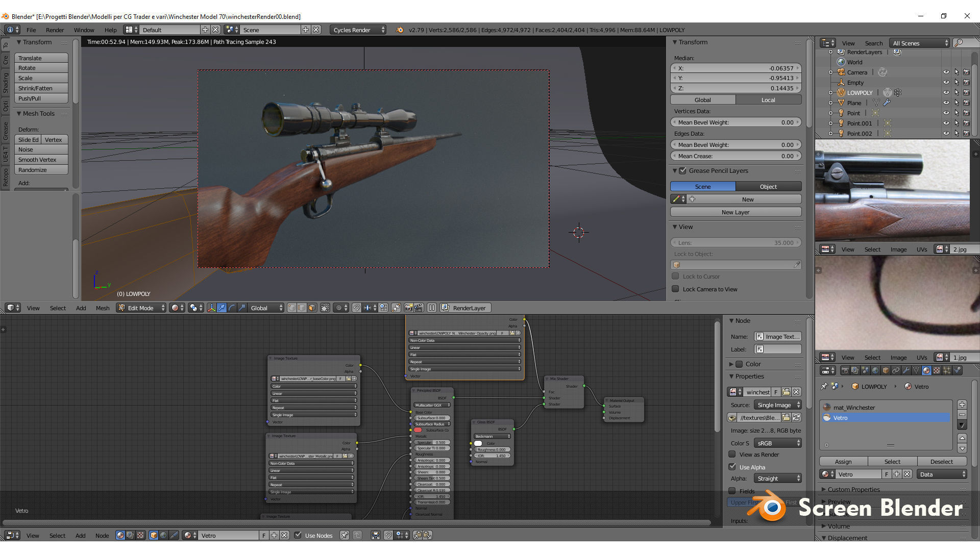Image resolution: width=980 pixels, height=551 pixels.
Task: Open the World properties globe icon
Action: point(875,370)
